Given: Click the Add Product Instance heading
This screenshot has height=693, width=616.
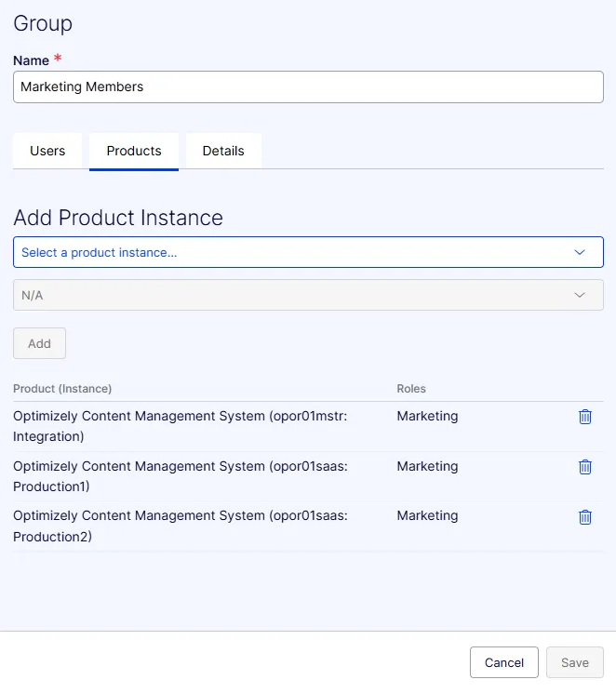Looking at the screenshot, I should [118, 218].
